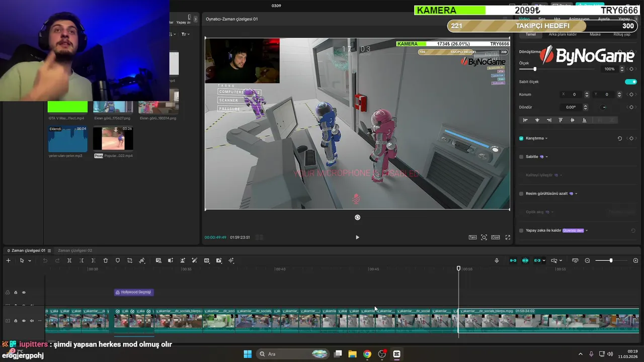Click the Tam full-quality preview button
Image resolution: width=644 pixels, height=362 pixels.
point(472,237)
